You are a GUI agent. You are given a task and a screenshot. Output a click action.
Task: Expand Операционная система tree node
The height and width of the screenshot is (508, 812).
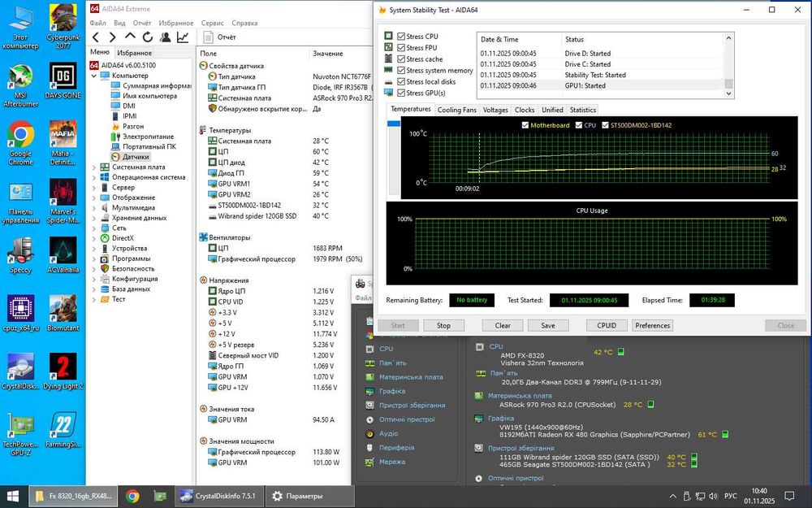click(x=94, y=177)
